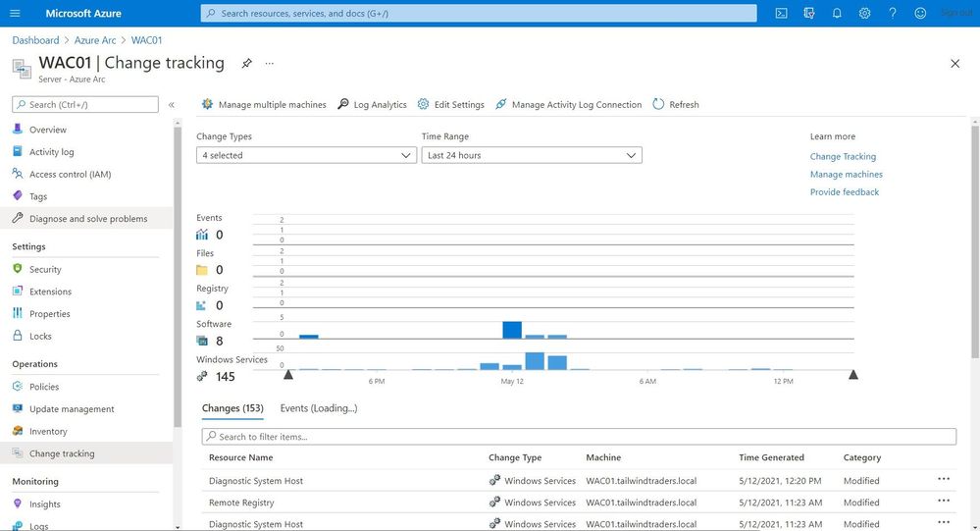This screenshot has height=531, width=980.
Task: Sort by the Category column header
Action: click(862, 457)
